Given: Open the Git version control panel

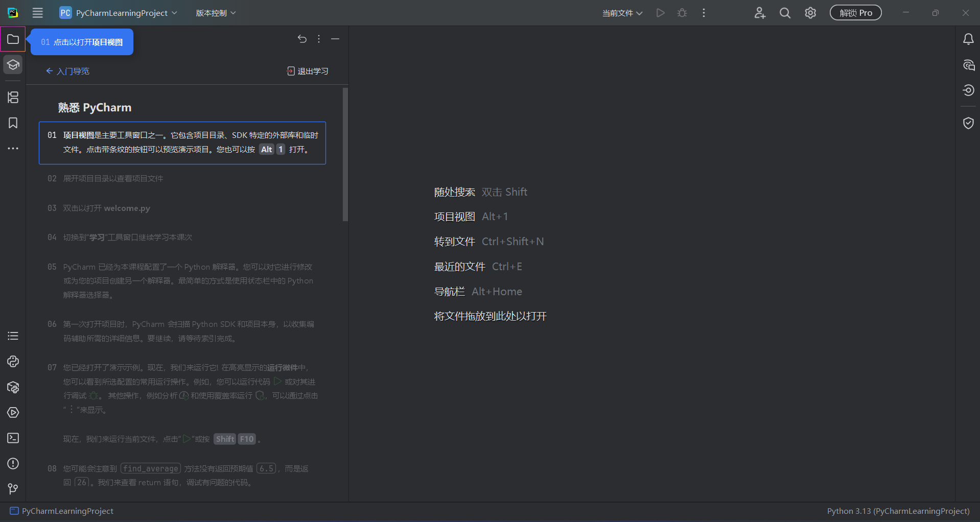Looking at the screenshot, I should point(13,489).
